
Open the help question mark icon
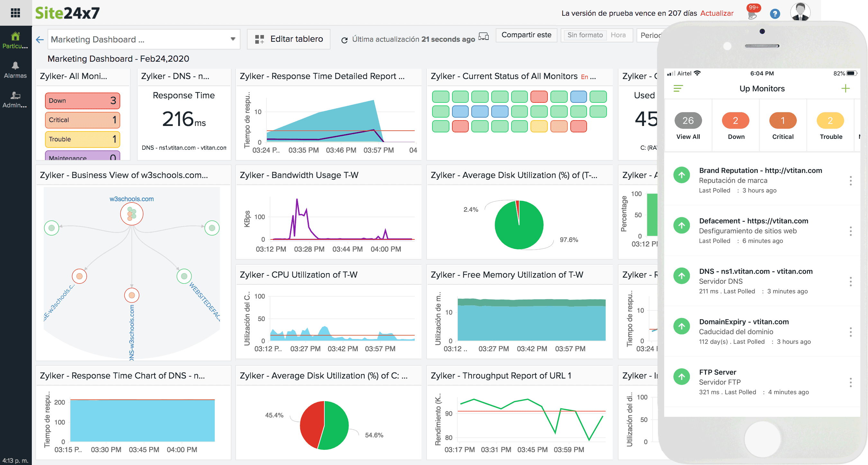point(775,14)
